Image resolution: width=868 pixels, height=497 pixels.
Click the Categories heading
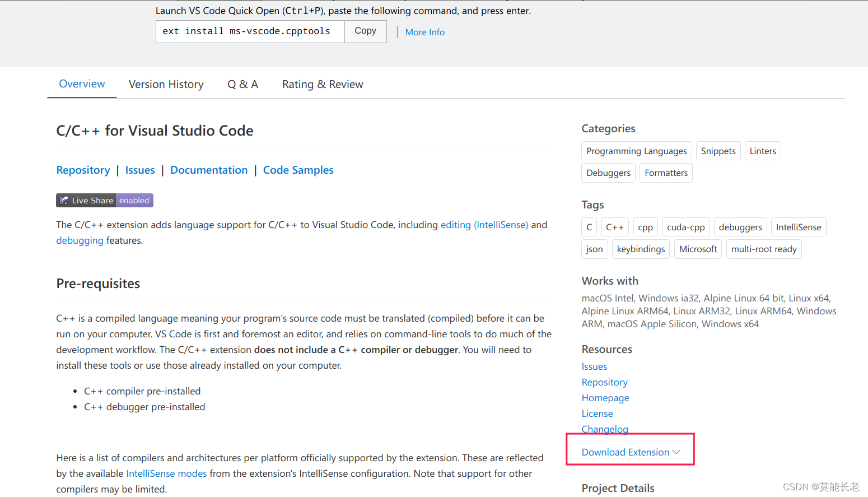608,128
